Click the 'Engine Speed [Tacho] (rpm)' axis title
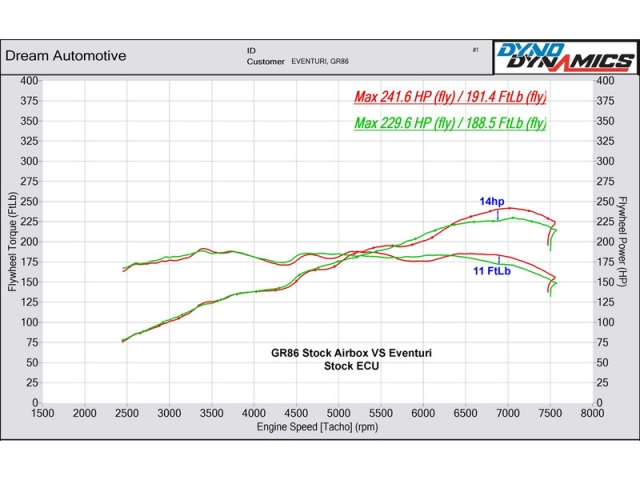This screenshot has height=480, width=640. (x=317, y=427)
